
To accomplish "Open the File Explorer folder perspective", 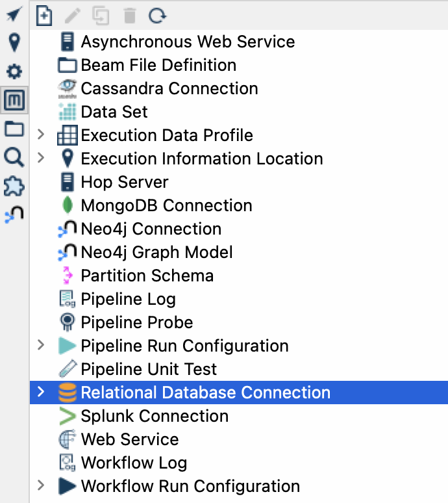I will coord(14,129).
